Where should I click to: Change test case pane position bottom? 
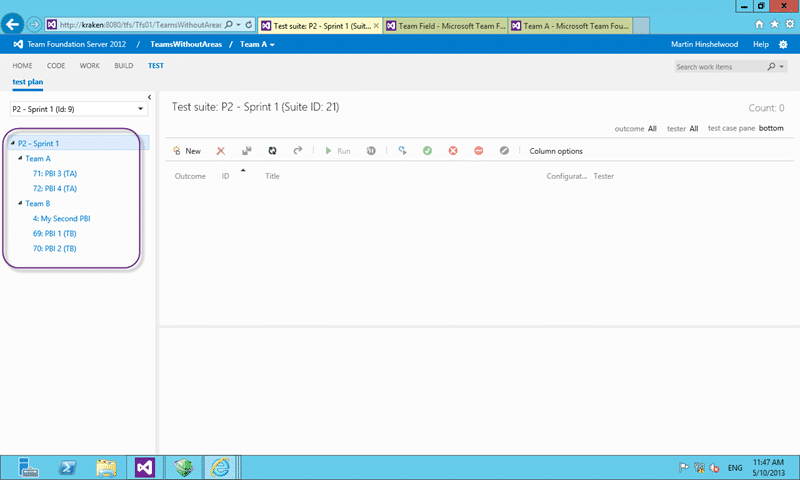pos(771,128)
